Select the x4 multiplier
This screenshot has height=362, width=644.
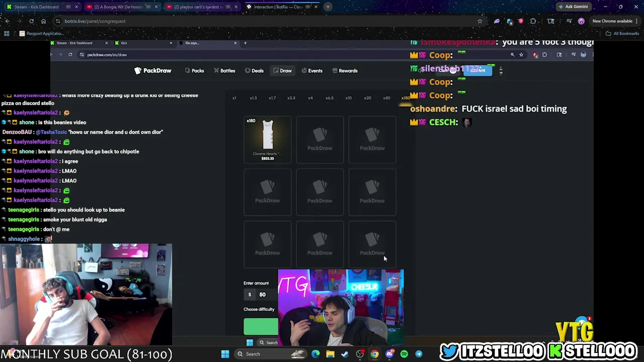(x=310, y=98)
